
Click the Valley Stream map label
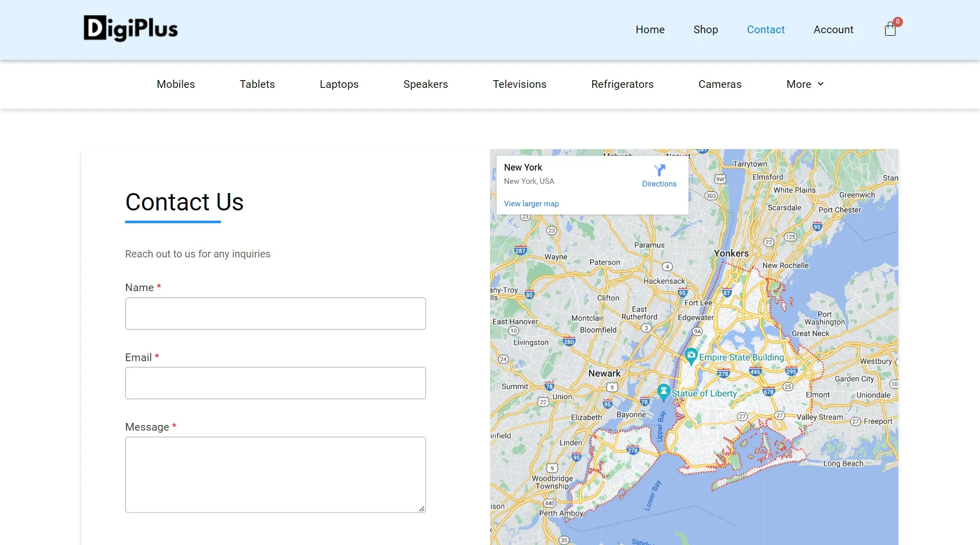point(820,417)
